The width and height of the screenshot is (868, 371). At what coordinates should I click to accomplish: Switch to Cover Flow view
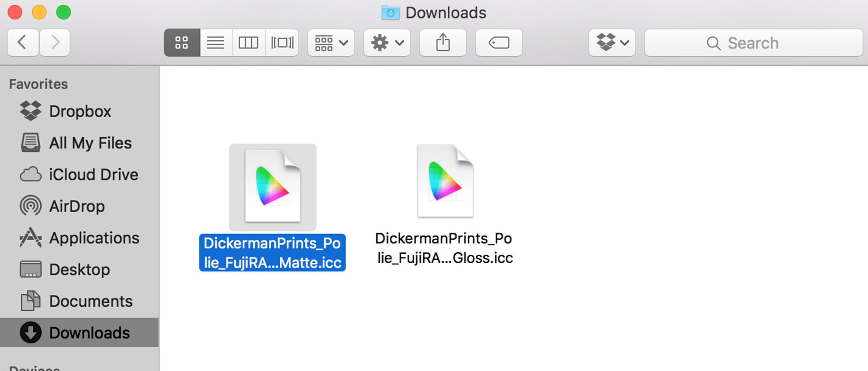tap(282, 43)
